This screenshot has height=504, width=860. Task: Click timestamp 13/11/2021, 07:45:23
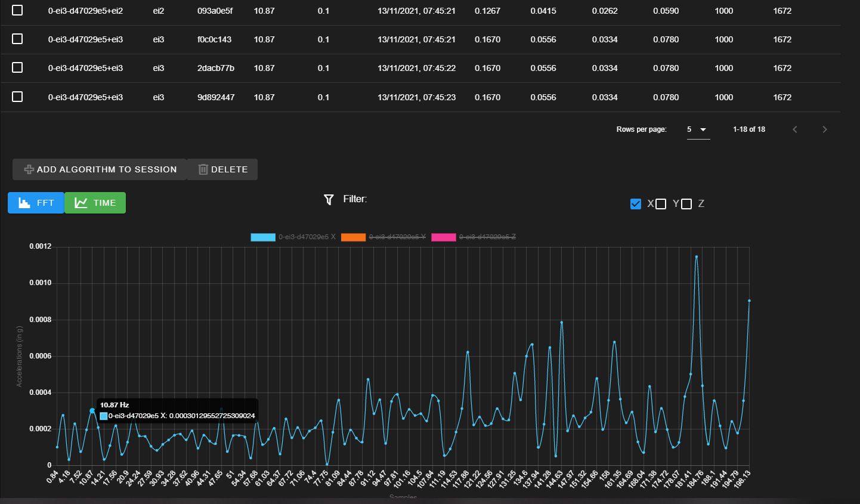pos(416,97)
